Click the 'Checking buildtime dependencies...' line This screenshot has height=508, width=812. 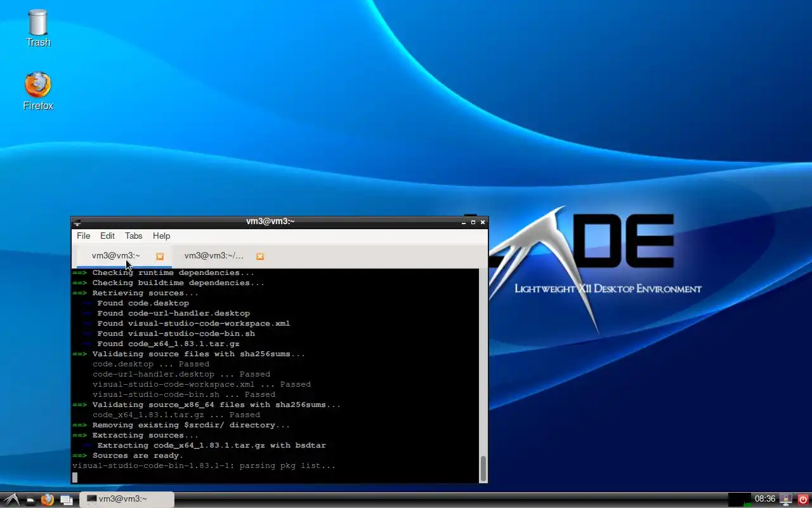(x=169, y=283)
